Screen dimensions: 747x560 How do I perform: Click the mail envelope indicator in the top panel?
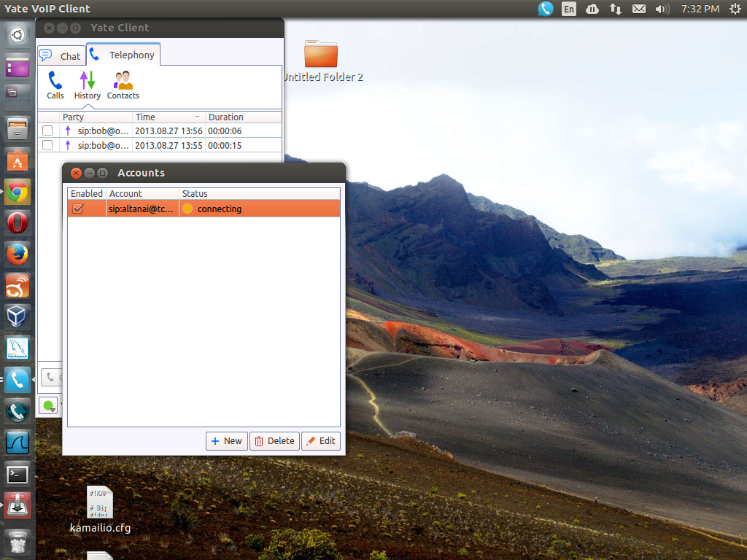(638, 9)
